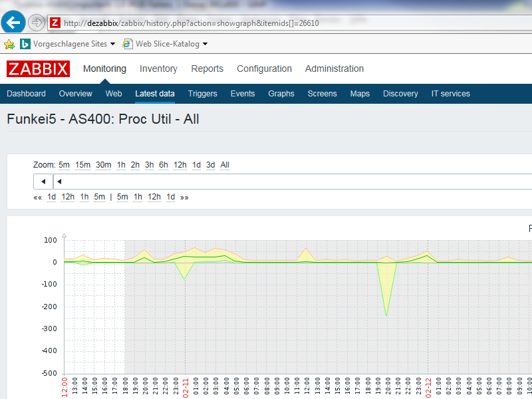Click the »» jump-to-end link
Viewport: 532px width, 399px height.
184,198
